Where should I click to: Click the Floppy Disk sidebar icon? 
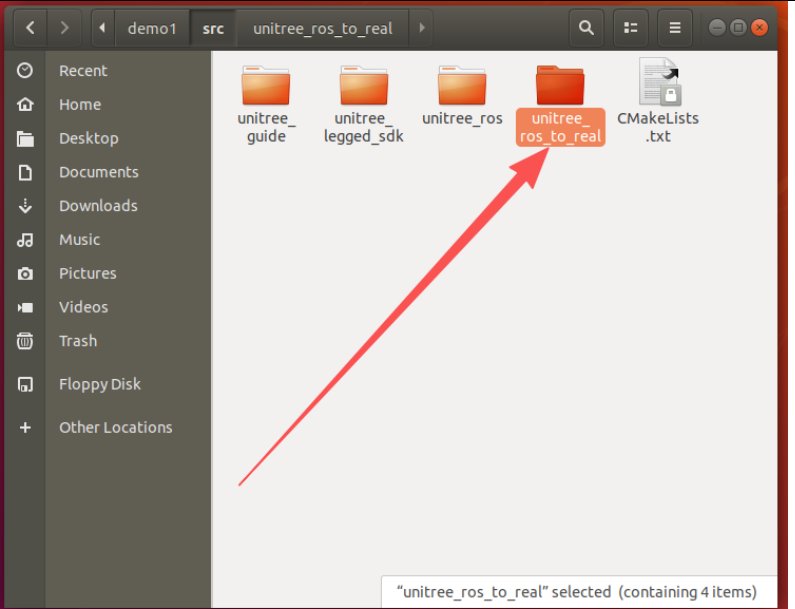point(26,385)
